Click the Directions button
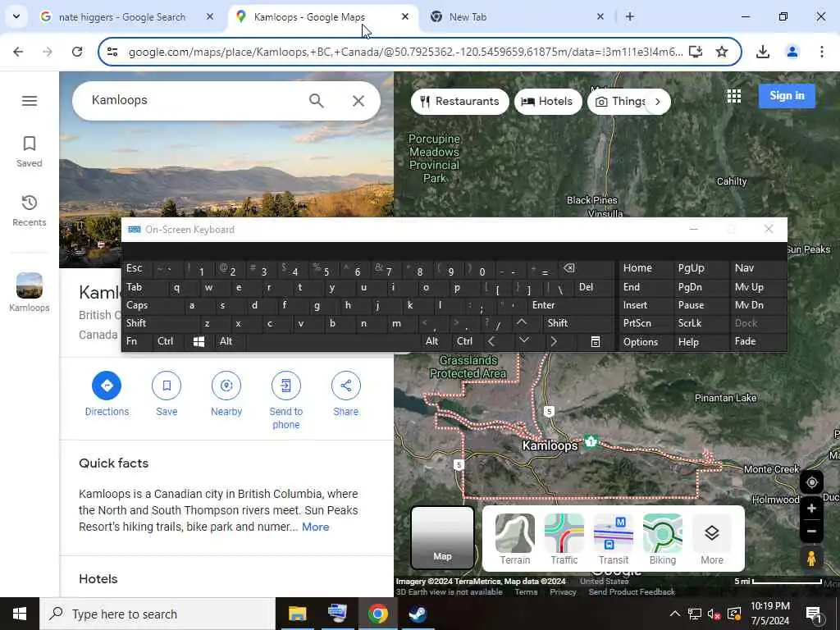This screenshot has height=630, width=840. (x=107, y=394)
